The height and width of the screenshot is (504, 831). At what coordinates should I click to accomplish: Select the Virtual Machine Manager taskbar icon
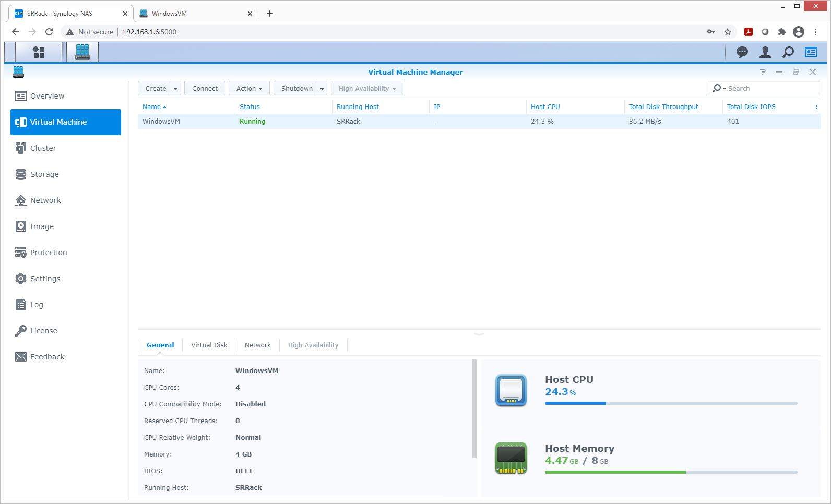(82, 52)
